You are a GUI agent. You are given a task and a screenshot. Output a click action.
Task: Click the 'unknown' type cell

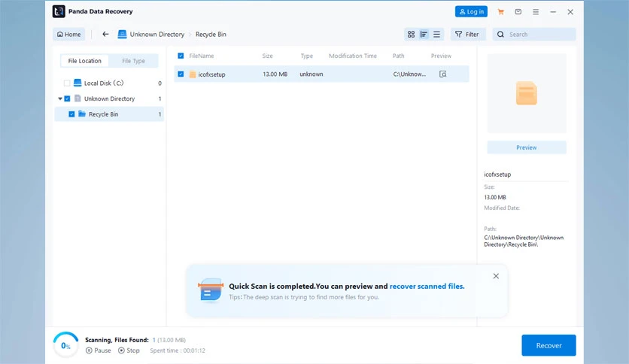pyautogui.click(x=311, y=74)
